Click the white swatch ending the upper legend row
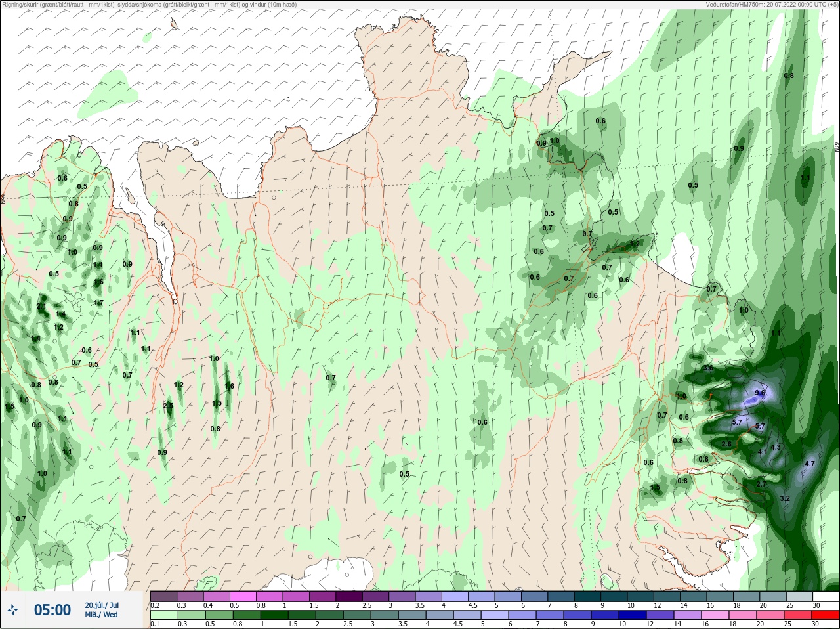This screenshot has width=840, height=629. coord(826,596)
